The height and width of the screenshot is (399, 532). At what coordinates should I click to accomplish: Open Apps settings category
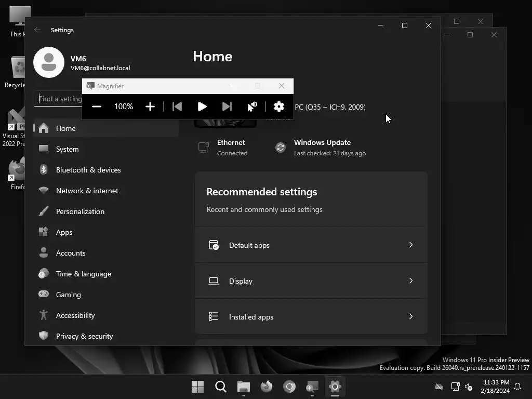tap(106, 232)
